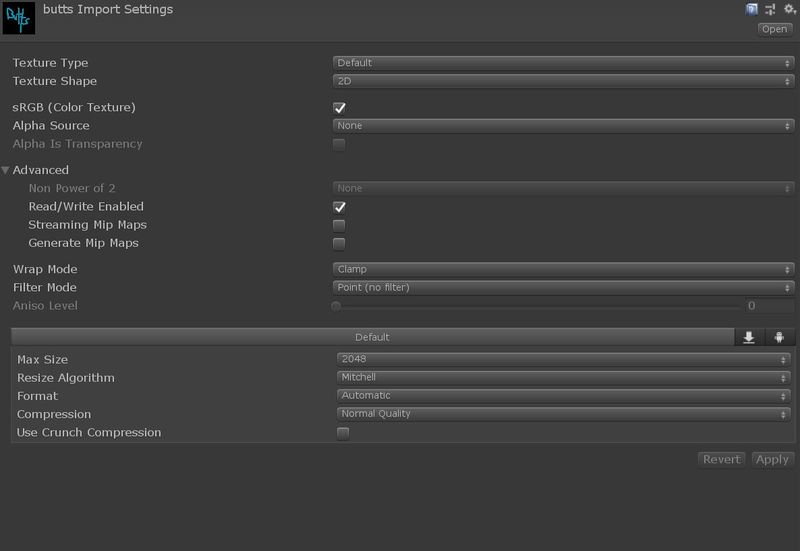Screen dimensions: 800x551
Task: Open the Max Size dropdown showing 2048
Action: click(x=563, y=359)
